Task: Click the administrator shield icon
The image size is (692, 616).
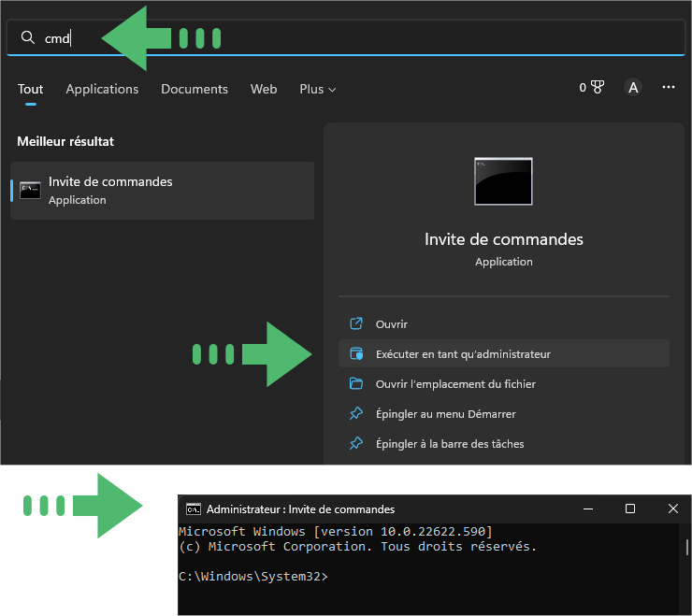Action: [356, 354]
